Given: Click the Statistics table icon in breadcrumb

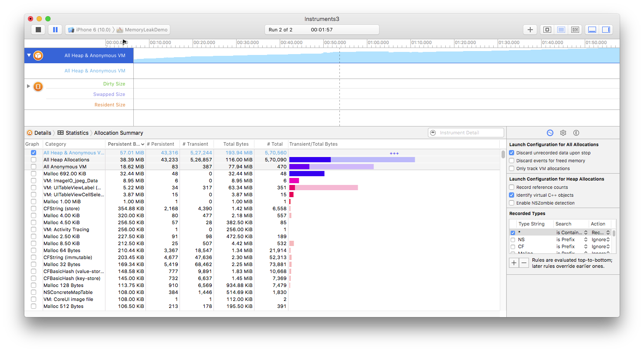Looking at the screenshot, I should click(61, 133).
